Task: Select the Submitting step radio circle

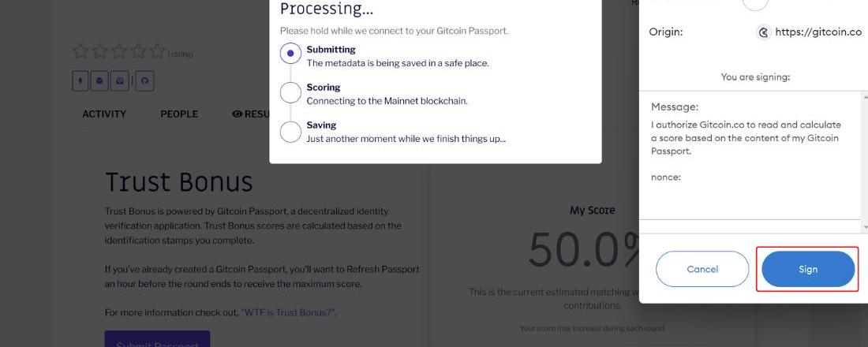Action: [291, 54]
